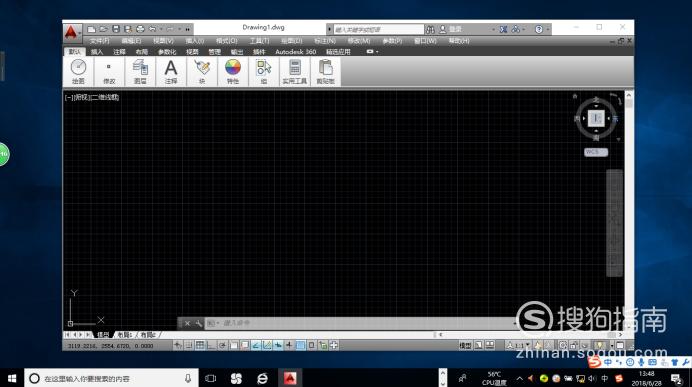Open the 绘图 (Draw) ribbon panel
692x387 pixels.
point(78,71)
